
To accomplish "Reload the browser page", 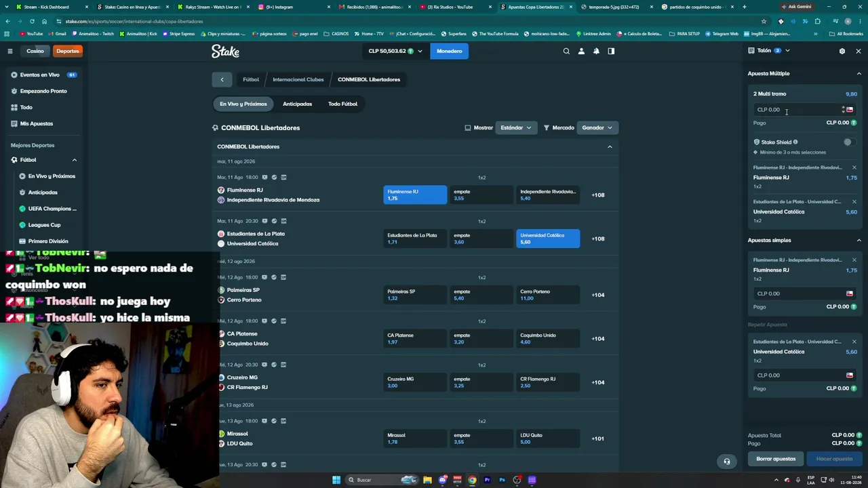I will tap(31, 21).
